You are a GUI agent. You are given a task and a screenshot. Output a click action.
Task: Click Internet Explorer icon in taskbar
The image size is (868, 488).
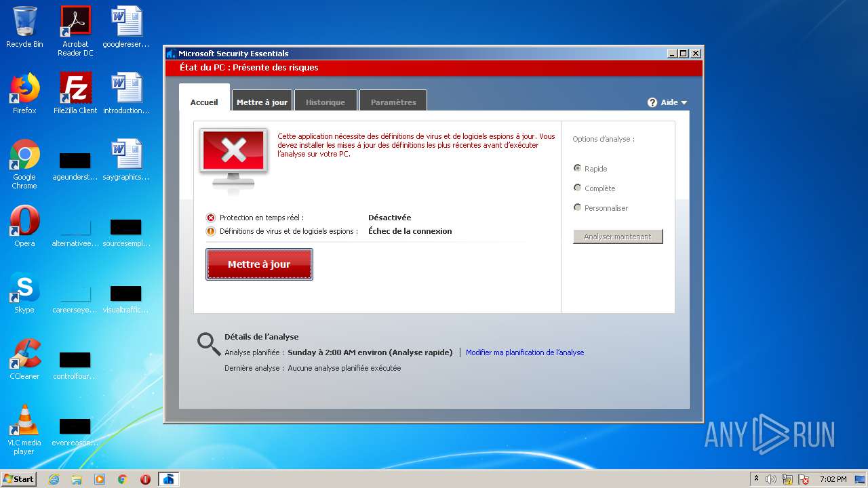click(54, 479)
